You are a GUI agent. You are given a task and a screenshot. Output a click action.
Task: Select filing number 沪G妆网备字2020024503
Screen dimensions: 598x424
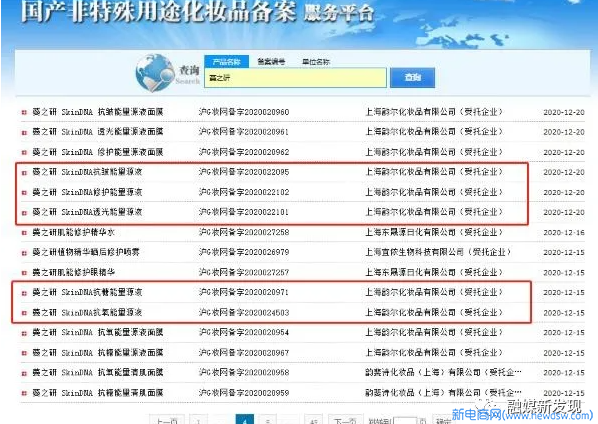point(244,313)
